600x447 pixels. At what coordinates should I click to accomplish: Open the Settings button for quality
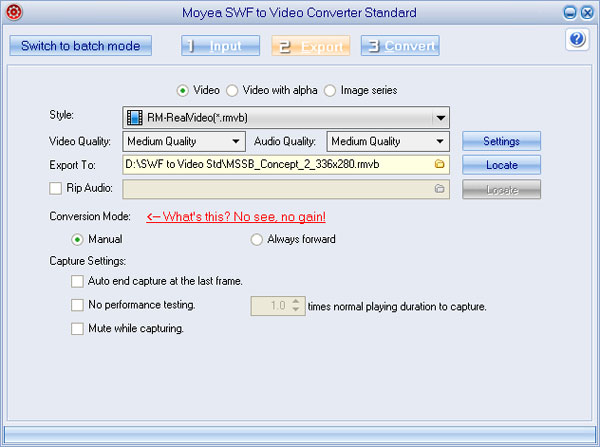coord(501,141)
